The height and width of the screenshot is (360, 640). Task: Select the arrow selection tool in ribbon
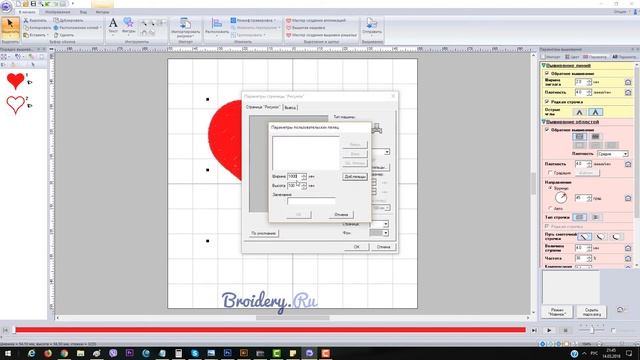pyautogui.click(x=10, y=28)
